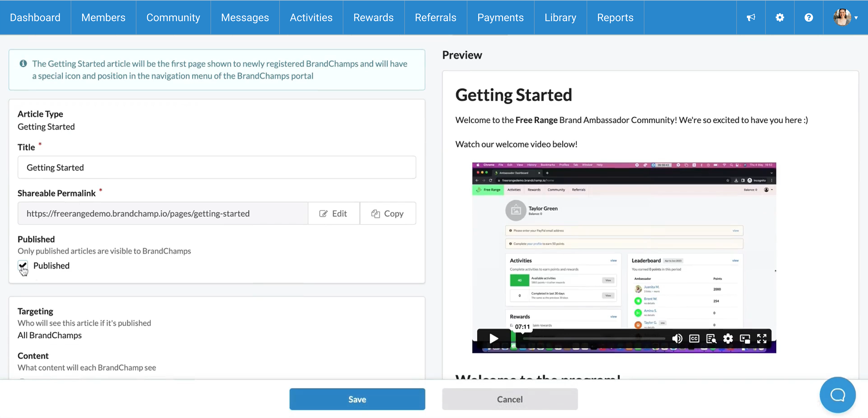868x418 pixels.
Task: Mute the video volume icon
Action: 677,339
